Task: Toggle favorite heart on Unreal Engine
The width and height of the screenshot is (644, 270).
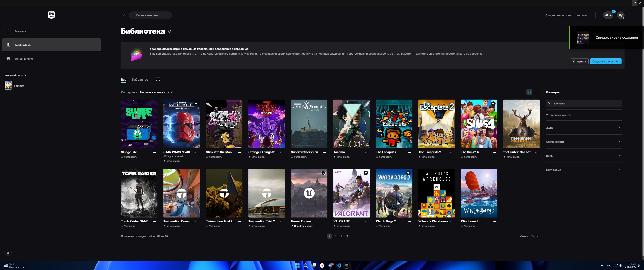Action: point(323,173)
